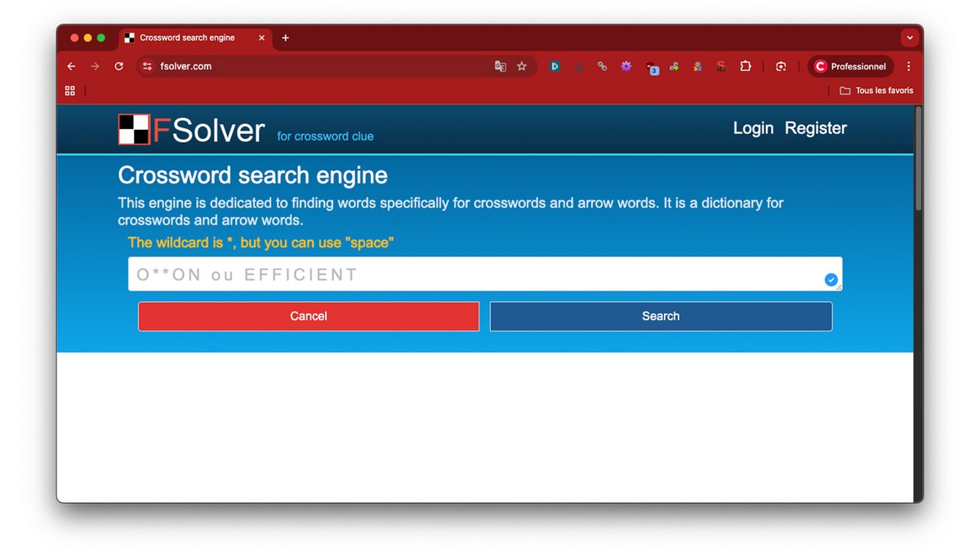The height and width of the screenshot is (551, 980).
Task: Click the blue checkmark in the search field
Action: (x=831, y=279)
